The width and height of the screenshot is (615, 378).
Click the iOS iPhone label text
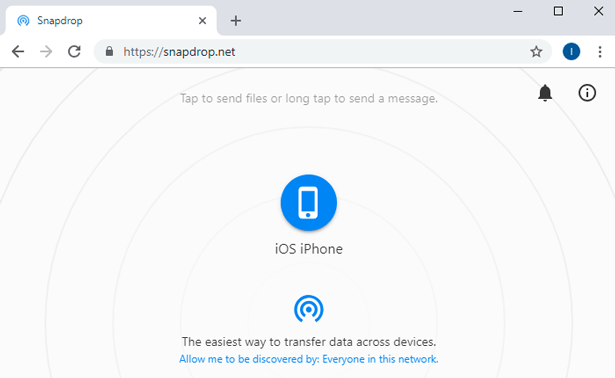pos(309,249)
